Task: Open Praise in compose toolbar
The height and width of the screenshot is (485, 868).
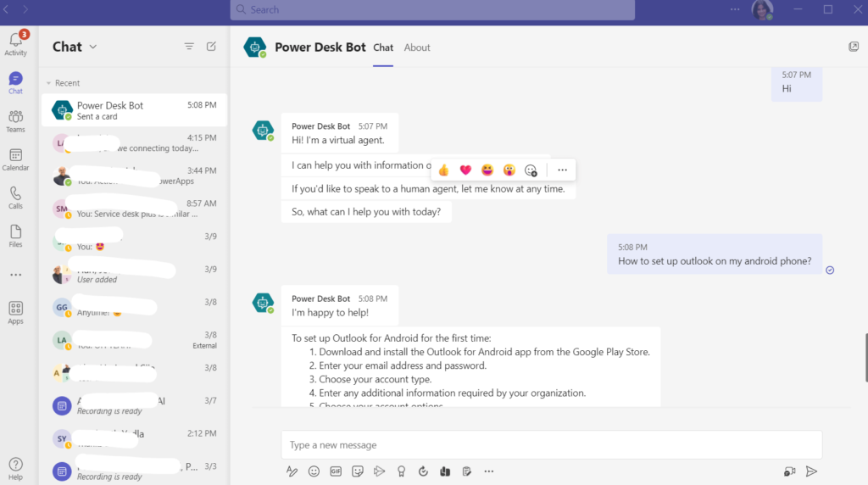Action: click(401, 471)
